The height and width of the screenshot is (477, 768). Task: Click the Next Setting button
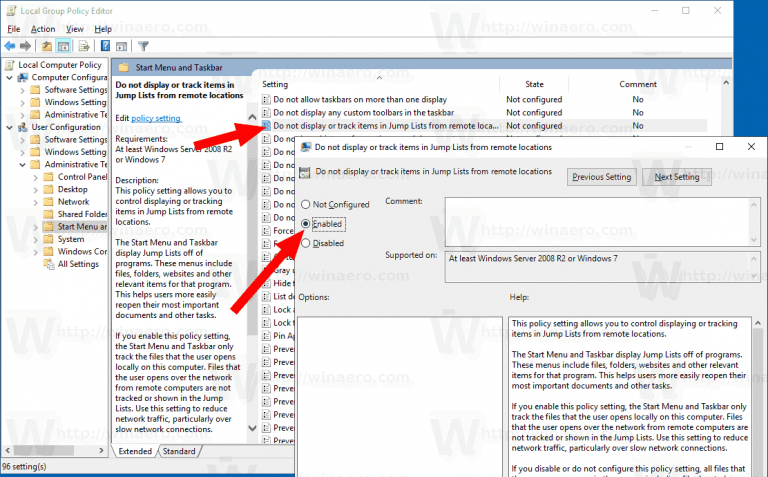(x=676, y=177)
